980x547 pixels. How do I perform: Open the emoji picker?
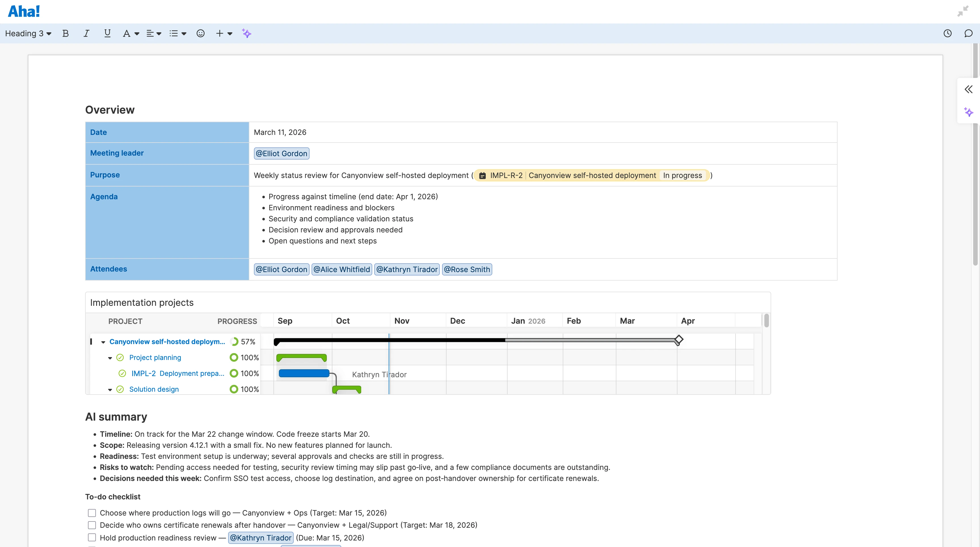[x=201, y=33]
